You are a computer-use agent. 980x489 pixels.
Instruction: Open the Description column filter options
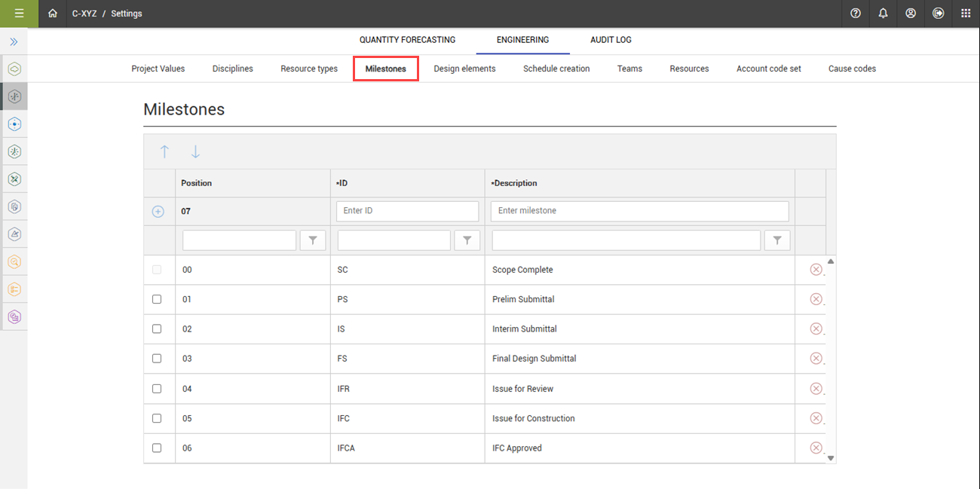click(776, 240)
